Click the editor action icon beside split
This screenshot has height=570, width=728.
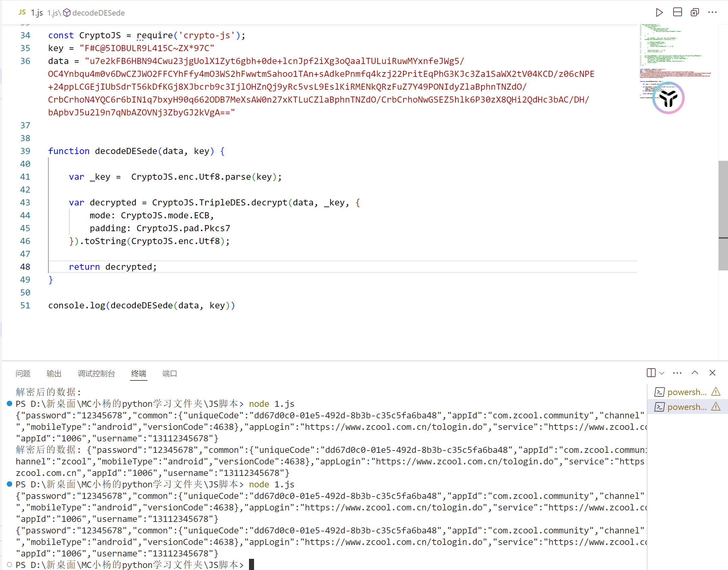point(695,13)
